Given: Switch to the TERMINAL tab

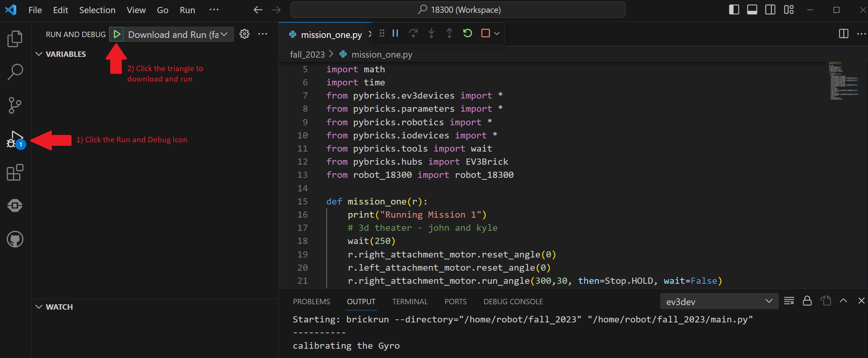Looking at the screenshot, I should (x=410, y=302).
